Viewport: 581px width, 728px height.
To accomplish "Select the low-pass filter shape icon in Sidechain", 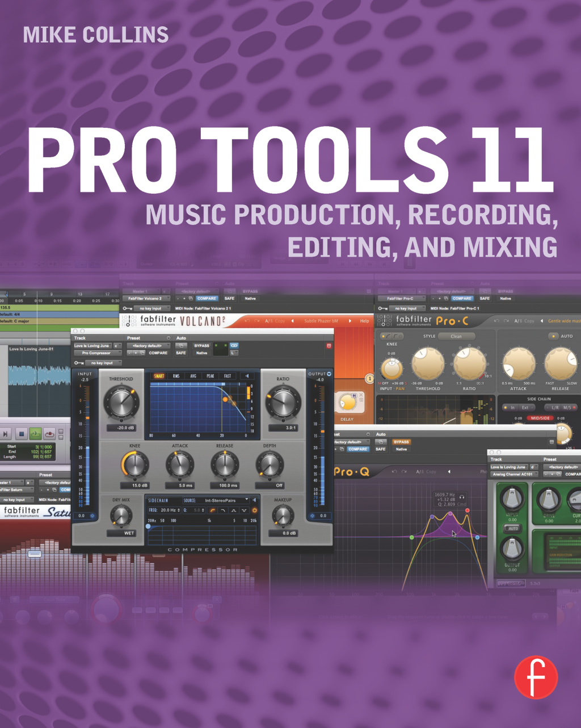I will point(223,511).
